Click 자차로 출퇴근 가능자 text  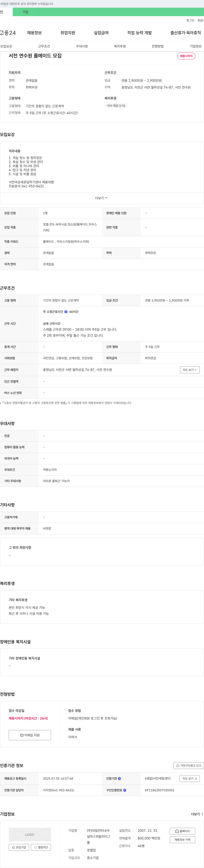click(x=56, y=481)
